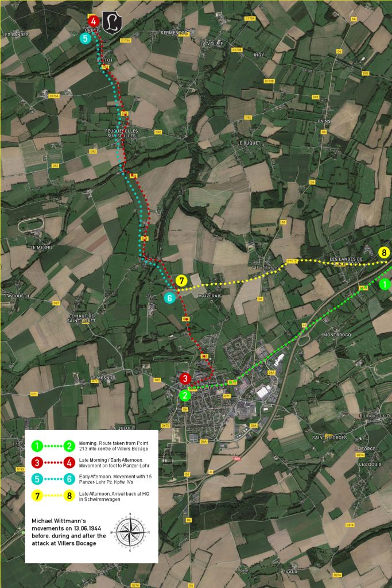
Task: Click the LES GOUIX place label
Action: click(370, 464)
